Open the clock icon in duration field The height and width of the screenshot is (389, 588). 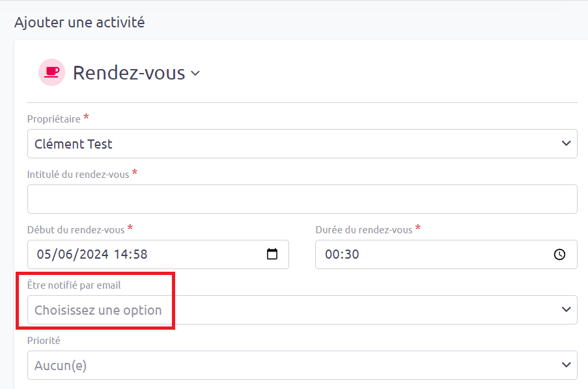click(559, 254)
